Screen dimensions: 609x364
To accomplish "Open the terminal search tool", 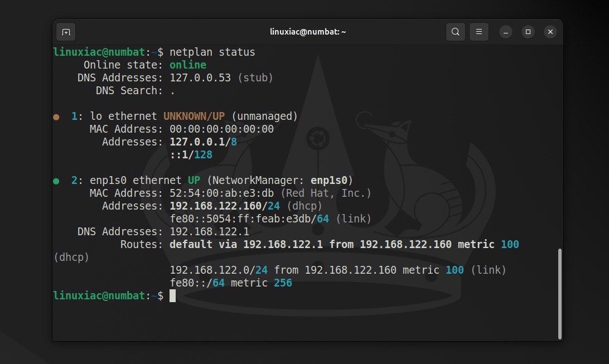I will (456, 32).
